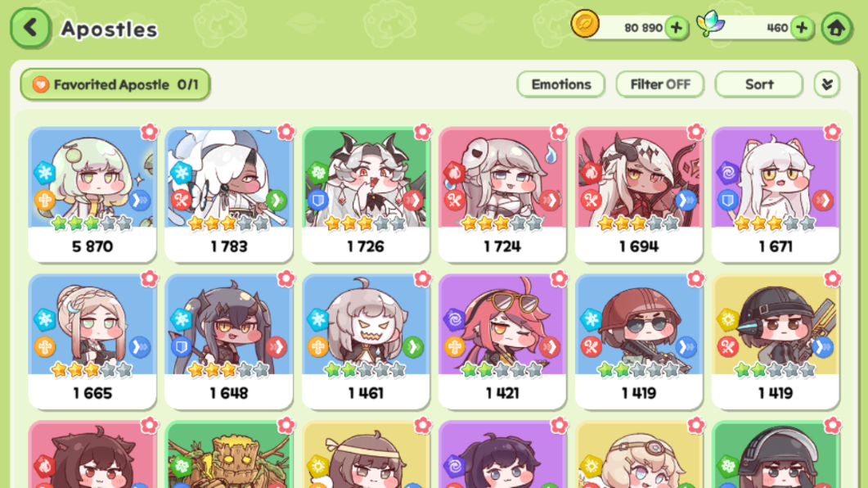
Task: Choose the cat-eared apostle with power 1 671
Action: click(x=775, y=194)
